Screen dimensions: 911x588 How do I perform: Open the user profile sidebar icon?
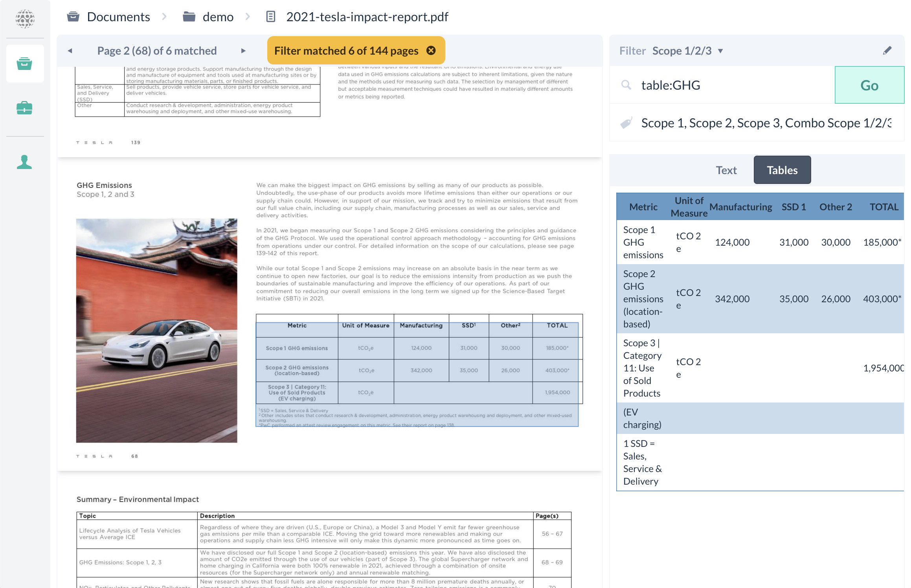(x=24, y=162)
